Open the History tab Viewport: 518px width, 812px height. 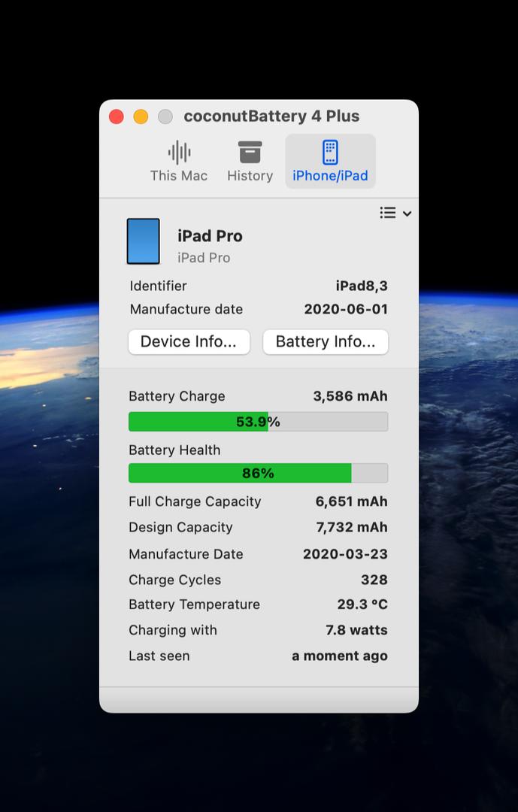[250, 161]
